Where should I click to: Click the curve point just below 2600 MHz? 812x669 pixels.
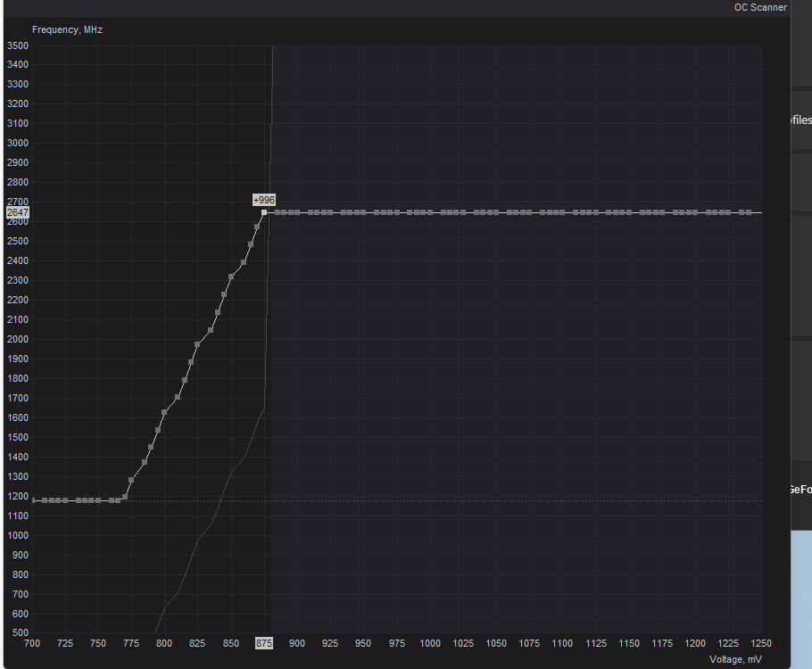click(x=257, y=227)
